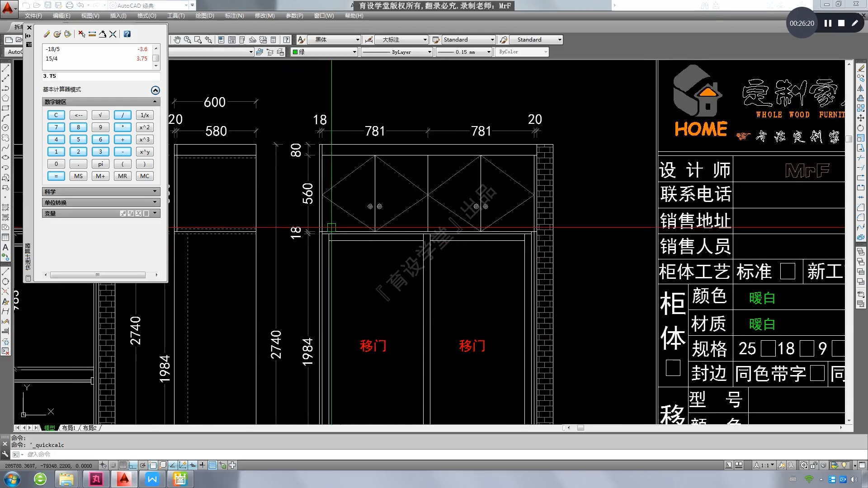
Task: Toggle Dynamic Input in the status bar
Action: coord(193,465)
